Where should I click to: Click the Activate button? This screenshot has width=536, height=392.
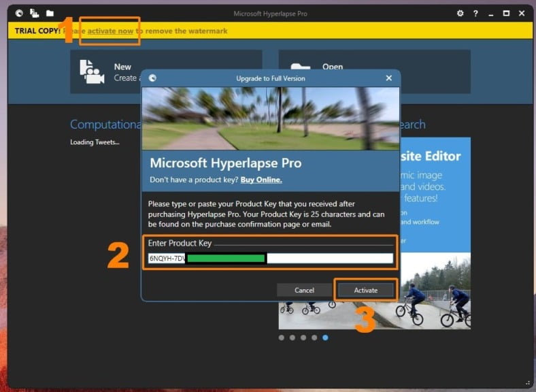[365, 290]
